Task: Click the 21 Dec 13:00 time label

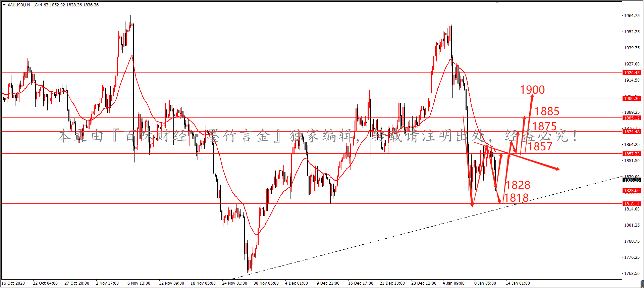Action: [x=392, y=283]
